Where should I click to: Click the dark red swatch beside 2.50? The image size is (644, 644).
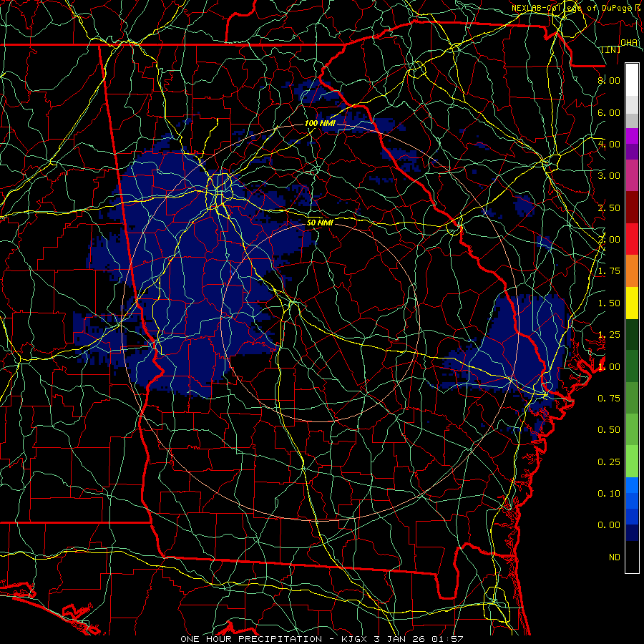pos(632,208)
